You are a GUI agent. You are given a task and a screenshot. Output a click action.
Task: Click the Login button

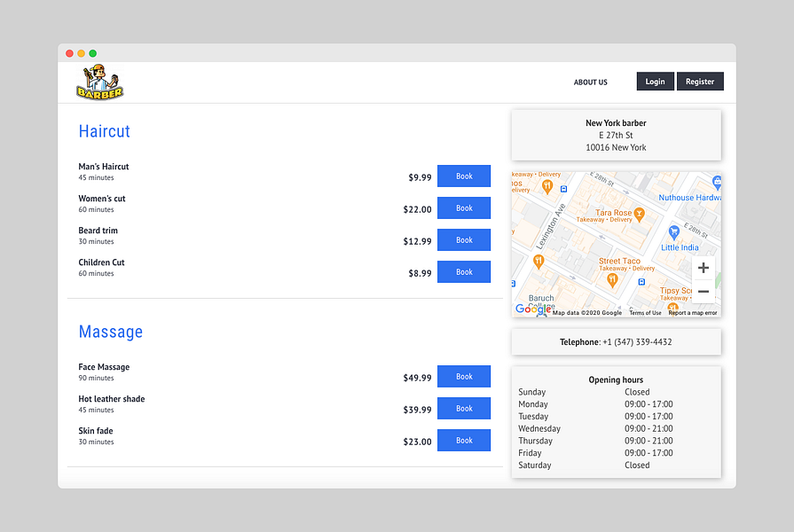[655, 82]
